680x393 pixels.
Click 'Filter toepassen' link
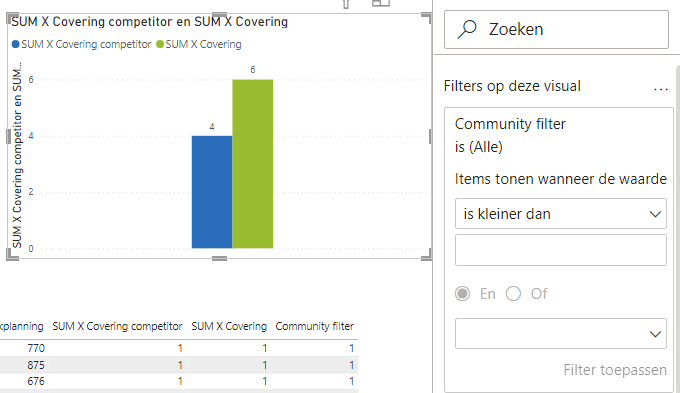click(615, 370)
